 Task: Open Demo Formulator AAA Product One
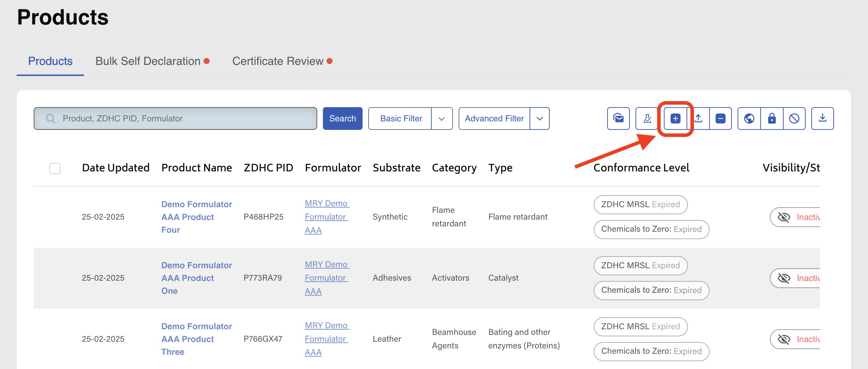pos(197,278)
